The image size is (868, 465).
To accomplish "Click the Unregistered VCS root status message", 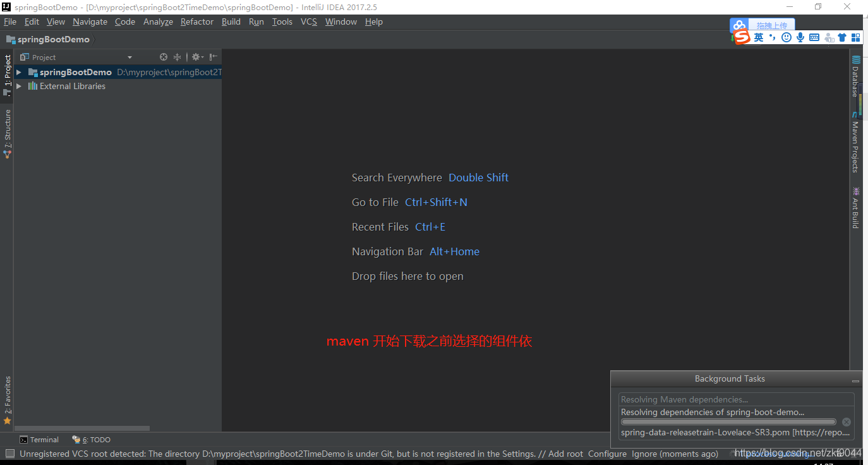I will pos(369,454).
